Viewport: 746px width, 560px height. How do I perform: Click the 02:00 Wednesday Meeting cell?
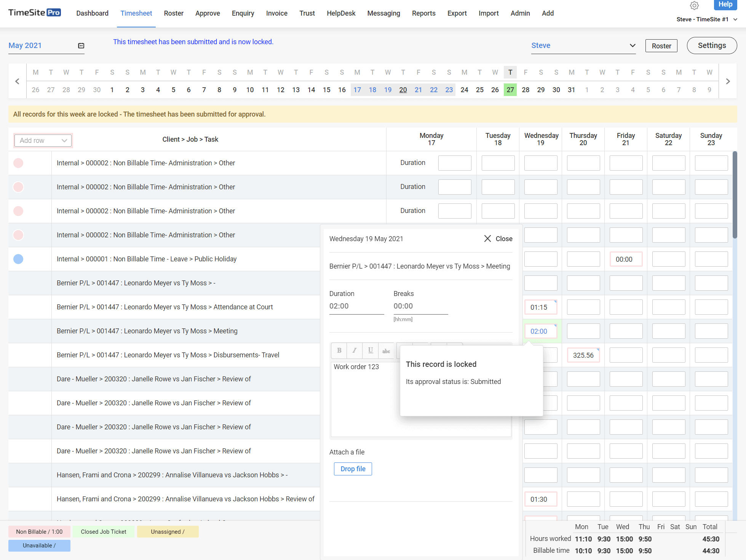click(x=540, y=331)
